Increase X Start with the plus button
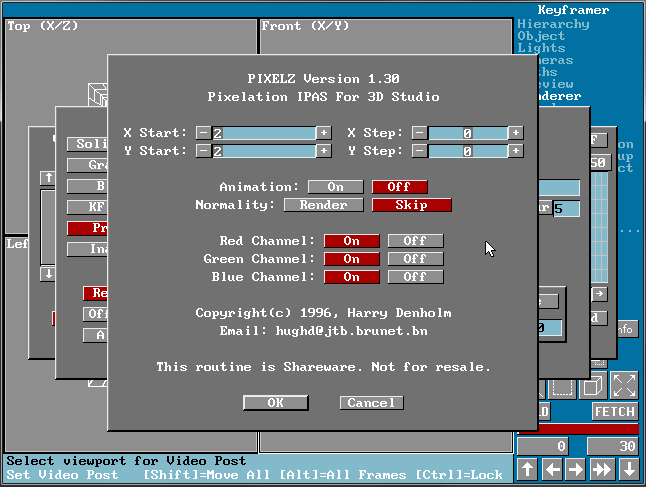Screen dimensions: 646x487 pos(324,133)
